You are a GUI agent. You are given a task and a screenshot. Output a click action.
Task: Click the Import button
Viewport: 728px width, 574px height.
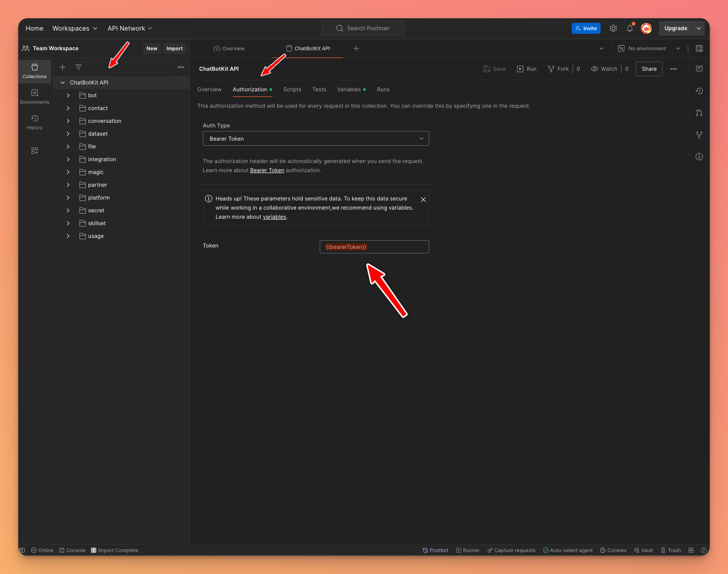click(174, 48)
